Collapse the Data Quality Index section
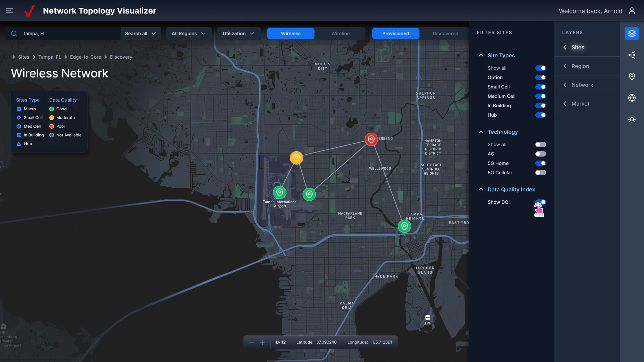 click(x=481, y=189)
